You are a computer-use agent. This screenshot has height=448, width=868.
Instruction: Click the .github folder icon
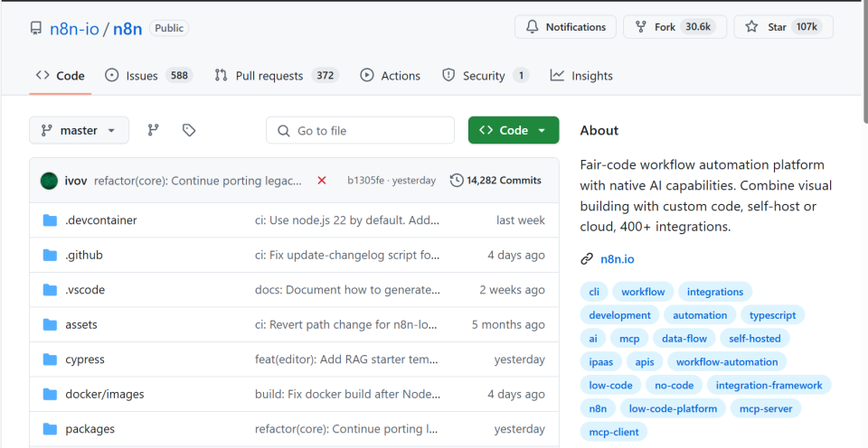50,255
